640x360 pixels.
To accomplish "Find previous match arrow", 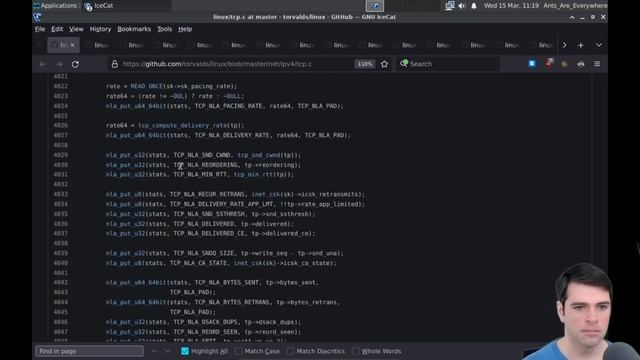I will [154, 351].
